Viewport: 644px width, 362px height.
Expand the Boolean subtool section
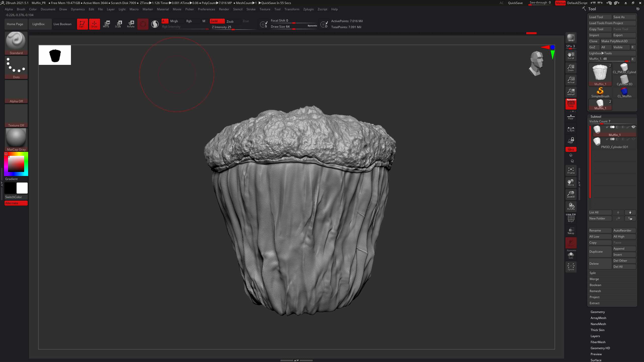point(595,285)
